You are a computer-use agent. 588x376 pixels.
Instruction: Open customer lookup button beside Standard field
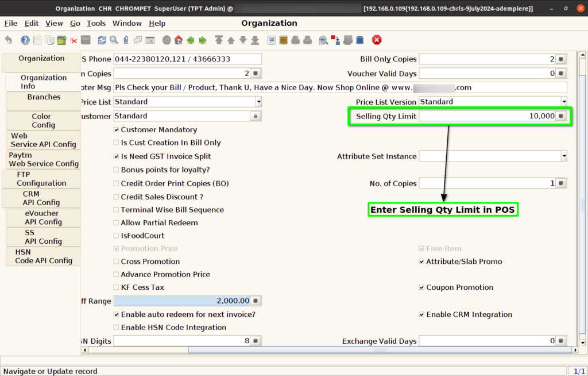pyautogui.click(x=256, y=116)
